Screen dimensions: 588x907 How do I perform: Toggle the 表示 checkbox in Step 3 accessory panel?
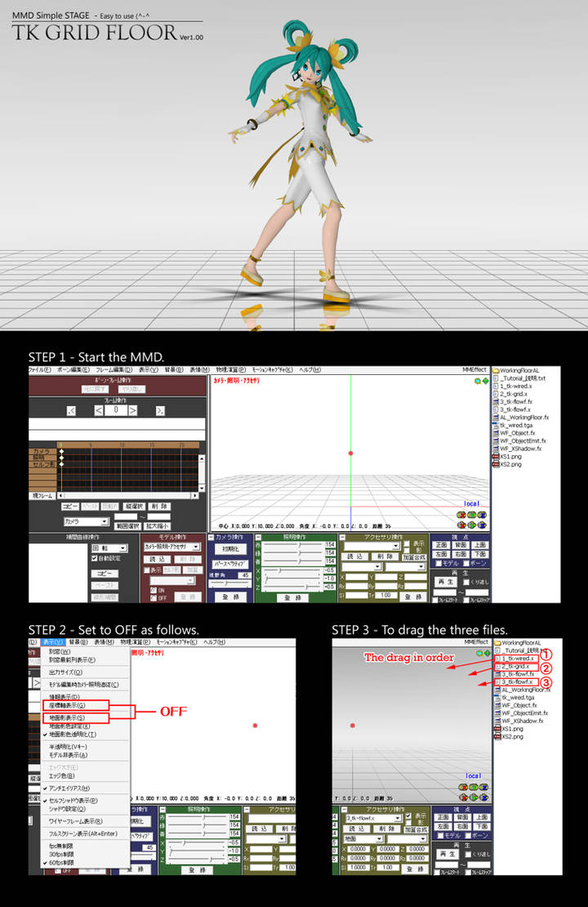pos(408,815)
